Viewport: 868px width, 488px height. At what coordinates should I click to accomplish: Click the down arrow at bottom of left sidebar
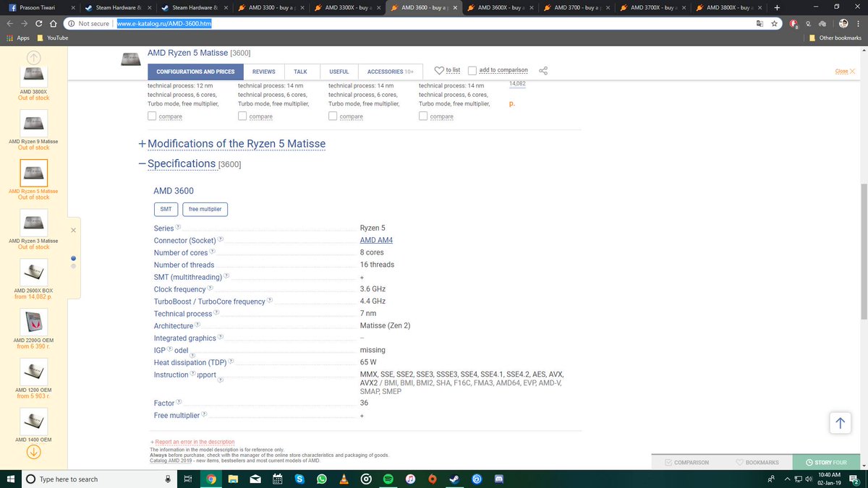34,452
